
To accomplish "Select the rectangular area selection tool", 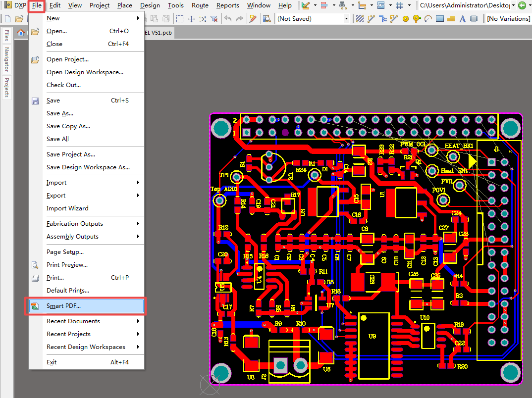I will click(180, 18).
